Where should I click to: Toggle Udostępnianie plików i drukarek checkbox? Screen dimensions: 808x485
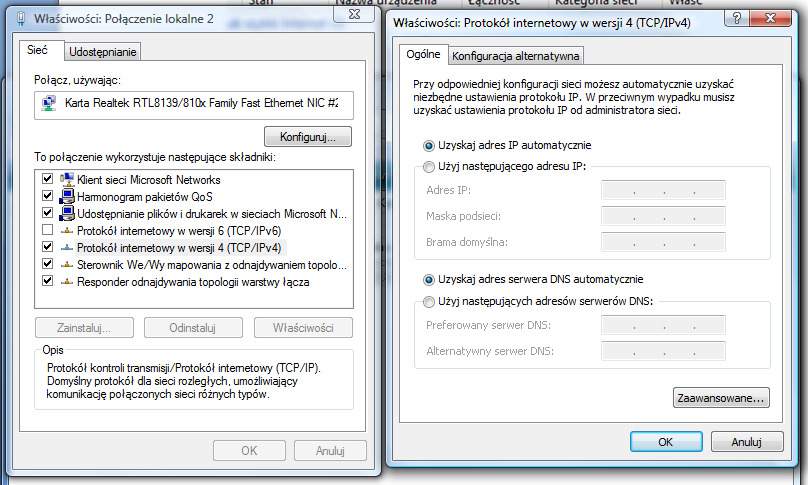point(47,213)
